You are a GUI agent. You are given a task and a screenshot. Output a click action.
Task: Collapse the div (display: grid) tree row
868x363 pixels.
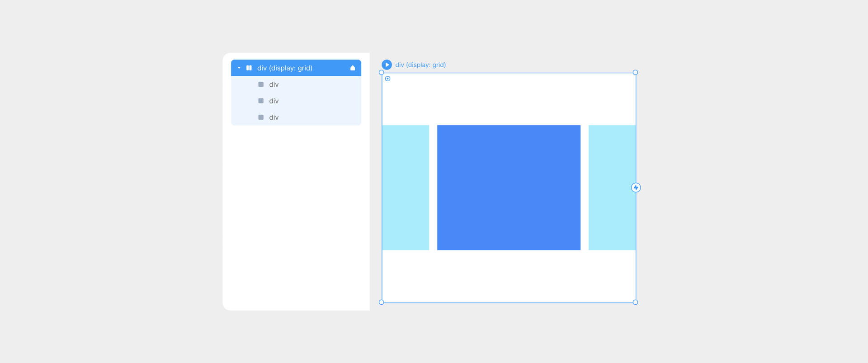click(x=239, y=68)
